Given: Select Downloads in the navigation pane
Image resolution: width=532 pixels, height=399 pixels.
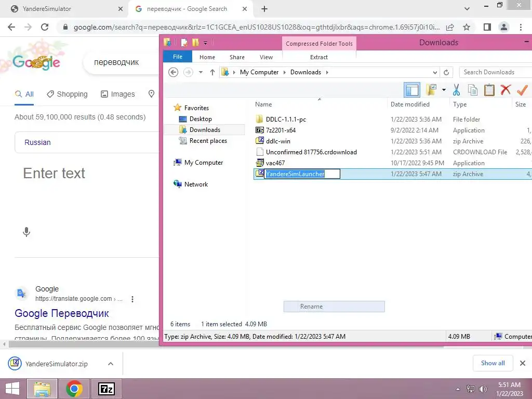Looking at the screenshot, I should (205, 130).
